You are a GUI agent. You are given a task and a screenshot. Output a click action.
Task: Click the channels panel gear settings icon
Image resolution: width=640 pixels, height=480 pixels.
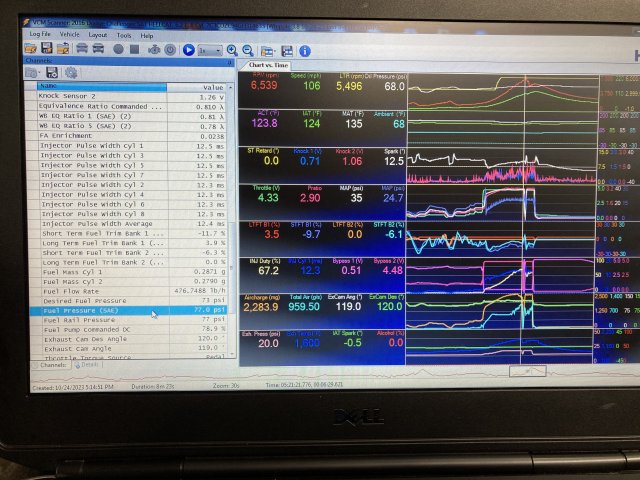click(x=71, y=73)
